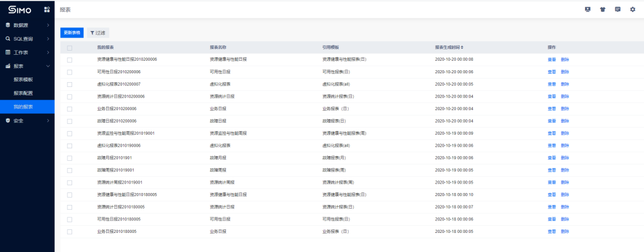Check the row 资源健康与性能日报2010200006
This screenshot has height=252, width=644.
[69, 60]
